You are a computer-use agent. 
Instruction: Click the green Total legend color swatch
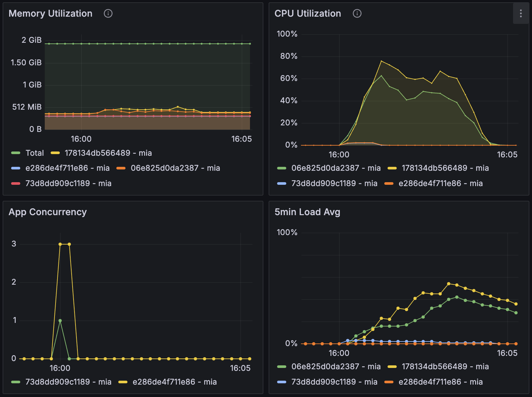(16, 153)
